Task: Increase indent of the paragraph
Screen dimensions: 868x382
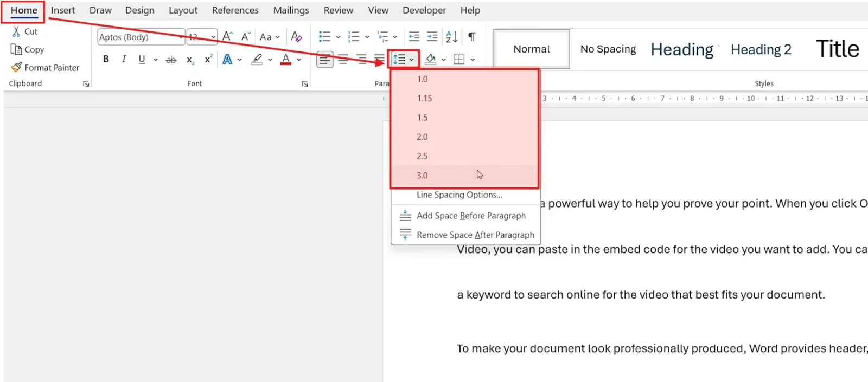Action: 432,36
